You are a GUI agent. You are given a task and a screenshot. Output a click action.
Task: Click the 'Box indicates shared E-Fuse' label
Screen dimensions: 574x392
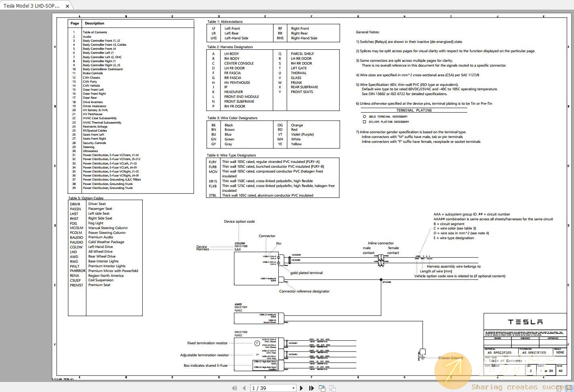206,366
